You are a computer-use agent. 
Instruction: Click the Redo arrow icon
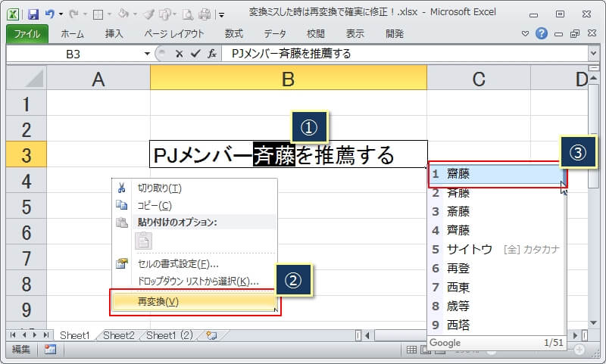pos(73,14)
